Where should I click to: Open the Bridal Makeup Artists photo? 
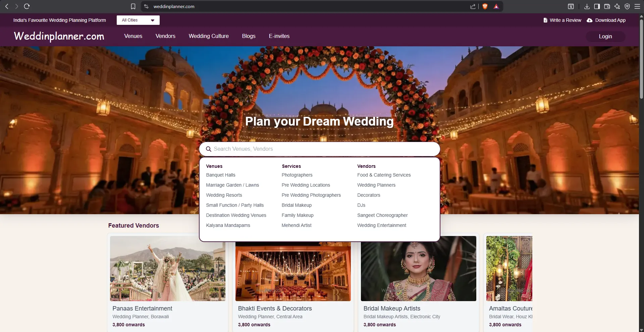pos(419,271)
